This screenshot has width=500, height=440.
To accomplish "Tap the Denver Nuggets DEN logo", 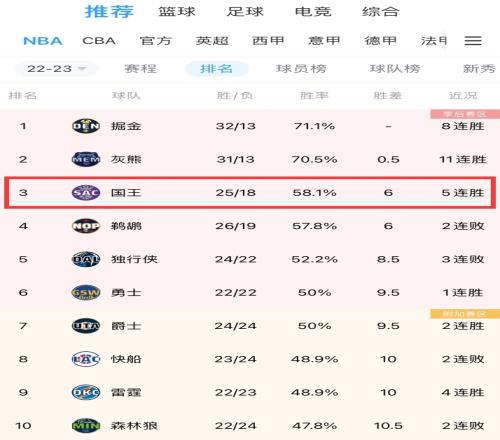I will [86, 126].
